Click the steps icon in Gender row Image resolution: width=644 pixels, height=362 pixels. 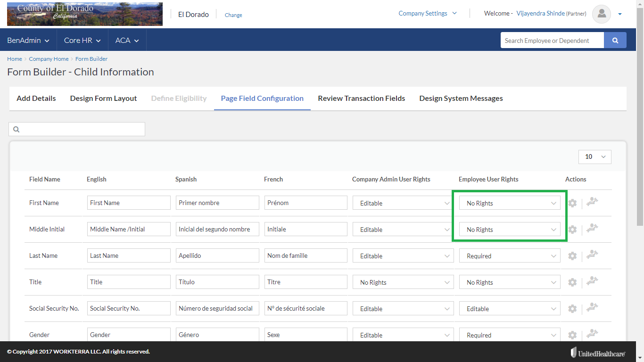click(592, 334)
